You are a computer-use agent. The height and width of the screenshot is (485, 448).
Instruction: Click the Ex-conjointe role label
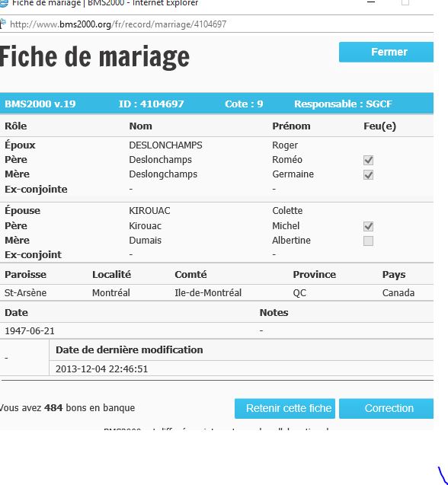pos(36,190)
